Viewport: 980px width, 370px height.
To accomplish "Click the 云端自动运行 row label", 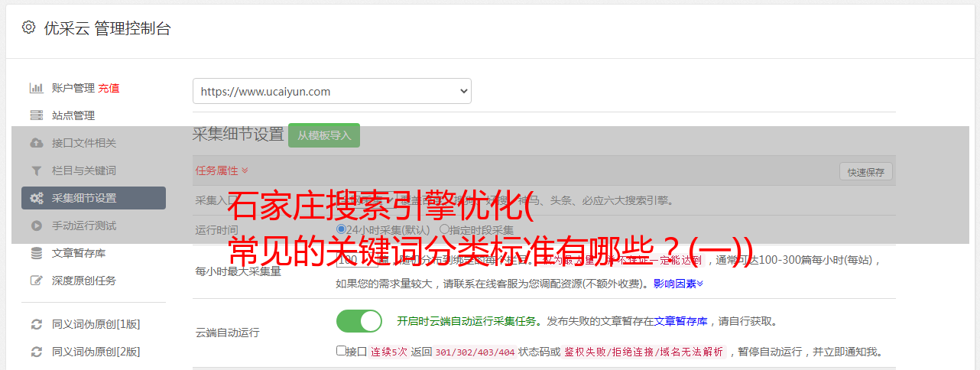I will click(227, 333).
